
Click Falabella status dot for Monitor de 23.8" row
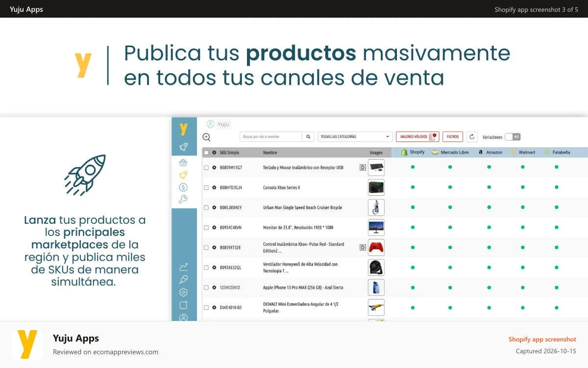[557, 227]
